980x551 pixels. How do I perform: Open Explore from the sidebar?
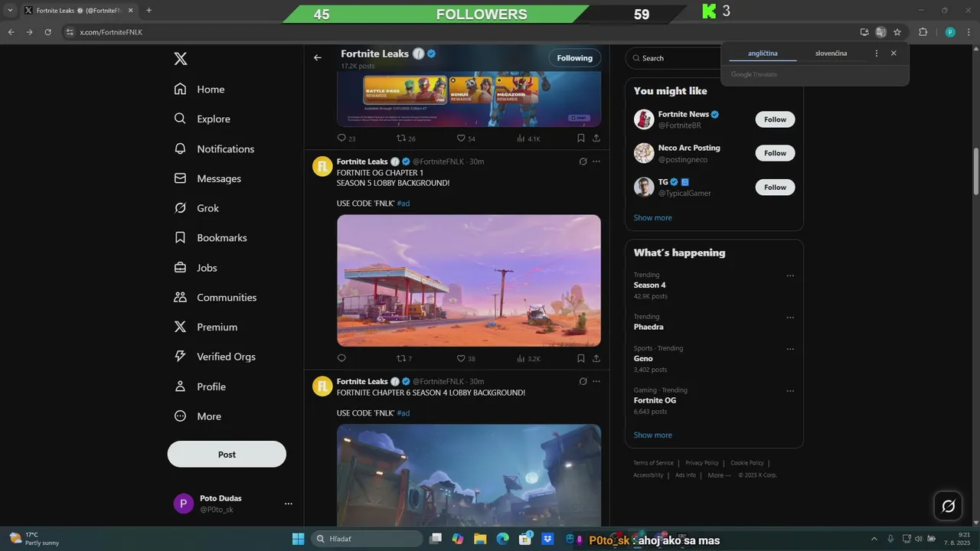(202, 119)
